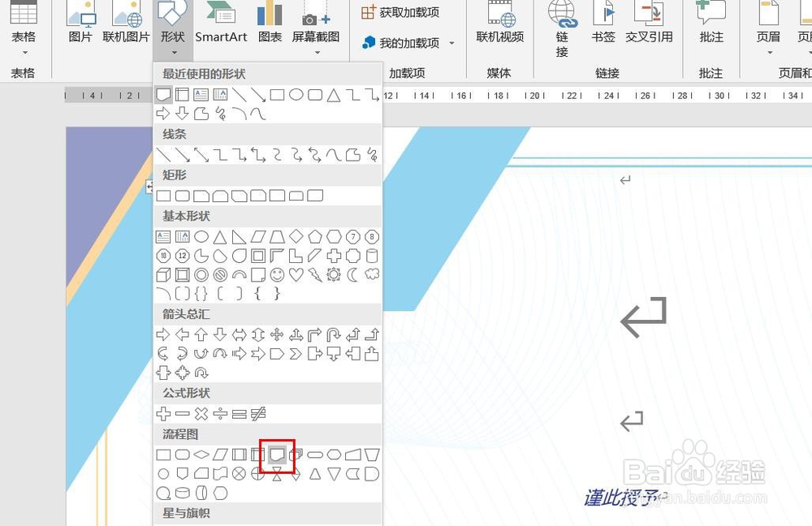Select the flowchart magnetic disk shape
Viewport: 812px width, 526px height.
point(182,493)
